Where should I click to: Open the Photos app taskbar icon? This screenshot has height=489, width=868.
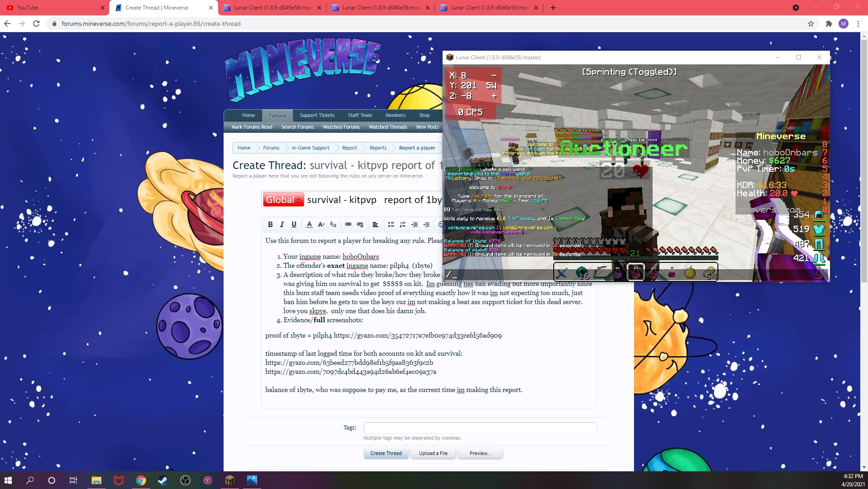[x=252, y=480]
